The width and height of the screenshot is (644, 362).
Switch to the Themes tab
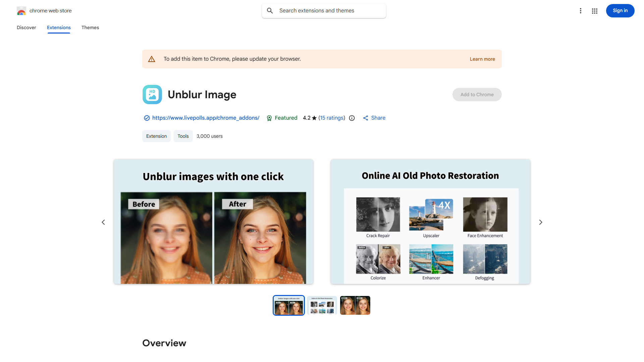tap(90, 27)
